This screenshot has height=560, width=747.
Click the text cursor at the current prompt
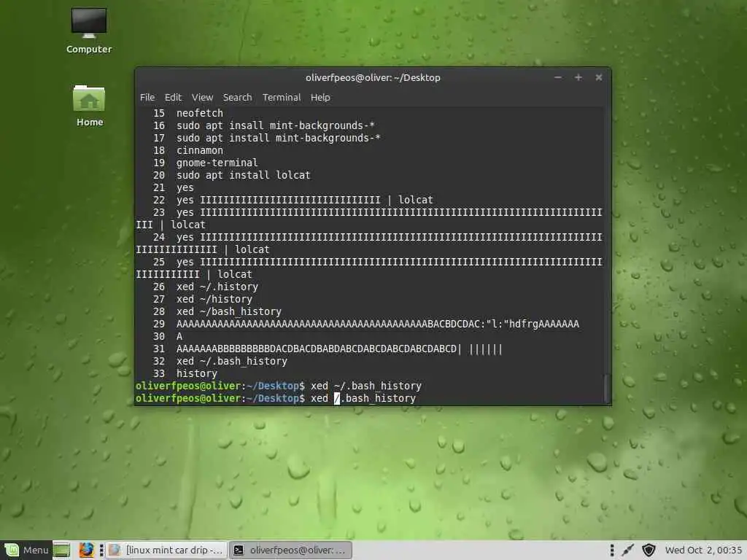(x=337, y=398)
